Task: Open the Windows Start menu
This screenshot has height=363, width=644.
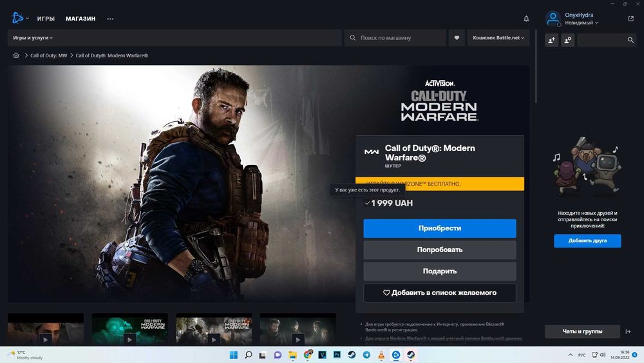Action: click(x=234, y=355)
